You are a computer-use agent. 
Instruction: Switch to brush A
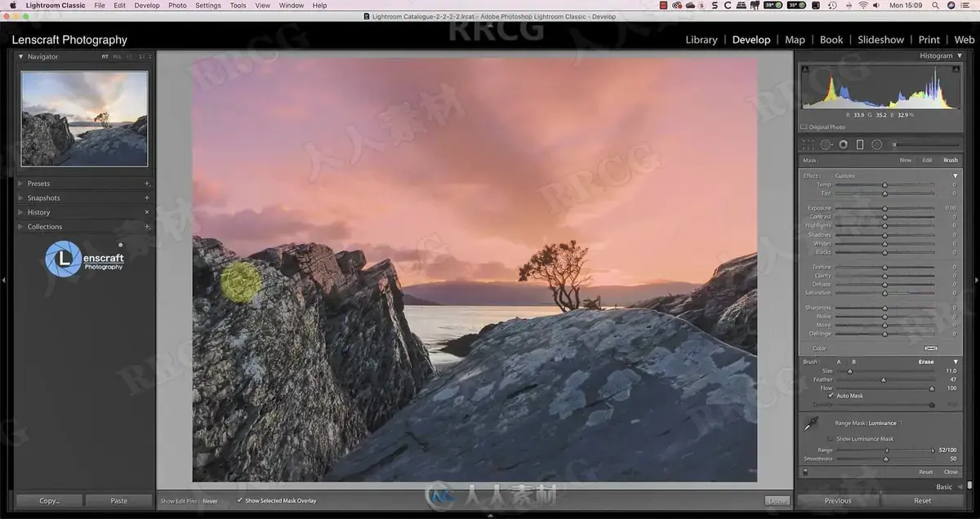click(x=839, y=362)
